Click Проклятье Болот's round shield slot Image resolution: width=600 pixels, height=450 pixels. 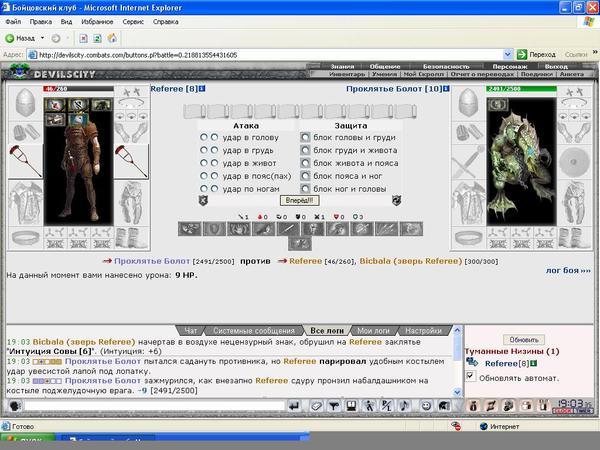[573, 162]
